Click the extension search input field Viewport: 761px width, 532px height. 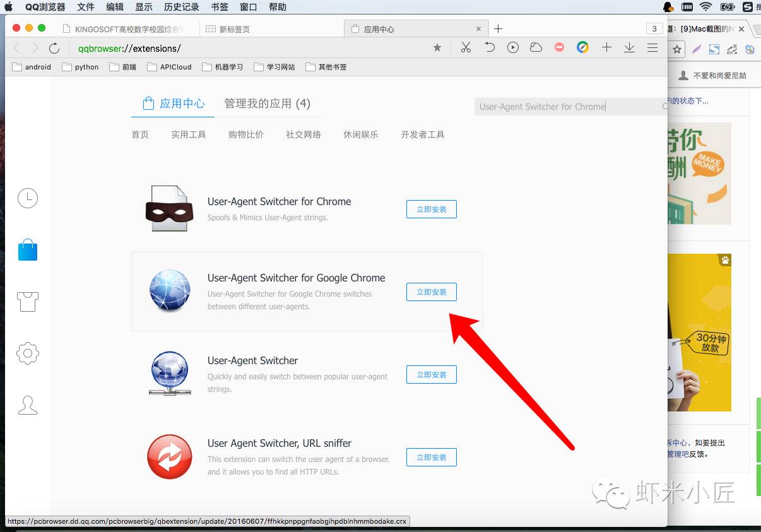(x=568, y=107)
